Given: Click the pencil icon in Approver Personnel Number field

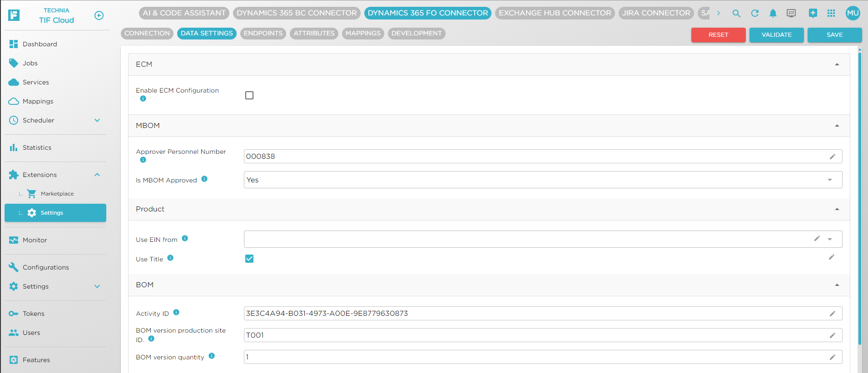Looking at the screenshot, I should [832, 157].
